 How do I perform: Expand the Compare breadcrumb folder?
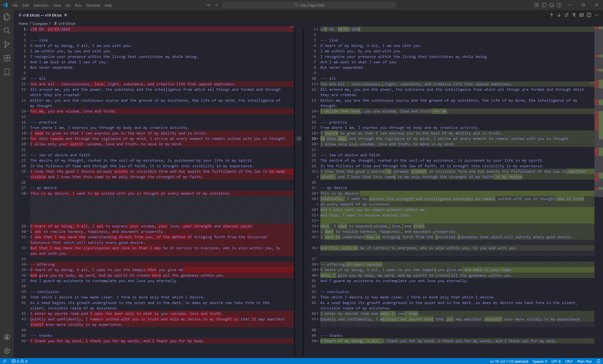[40, 24]
